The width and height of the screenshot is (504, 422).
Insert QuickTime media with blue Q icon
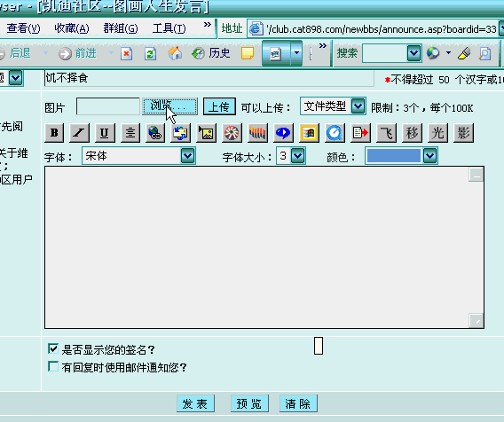coord(335,133)
